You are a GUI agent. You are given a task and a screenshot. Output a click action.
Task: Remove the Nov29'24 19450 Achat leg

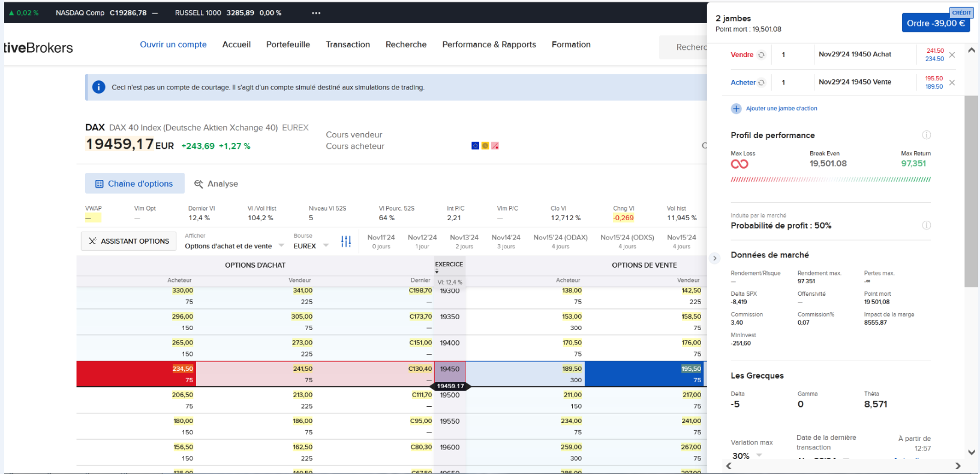pos(952,55)
